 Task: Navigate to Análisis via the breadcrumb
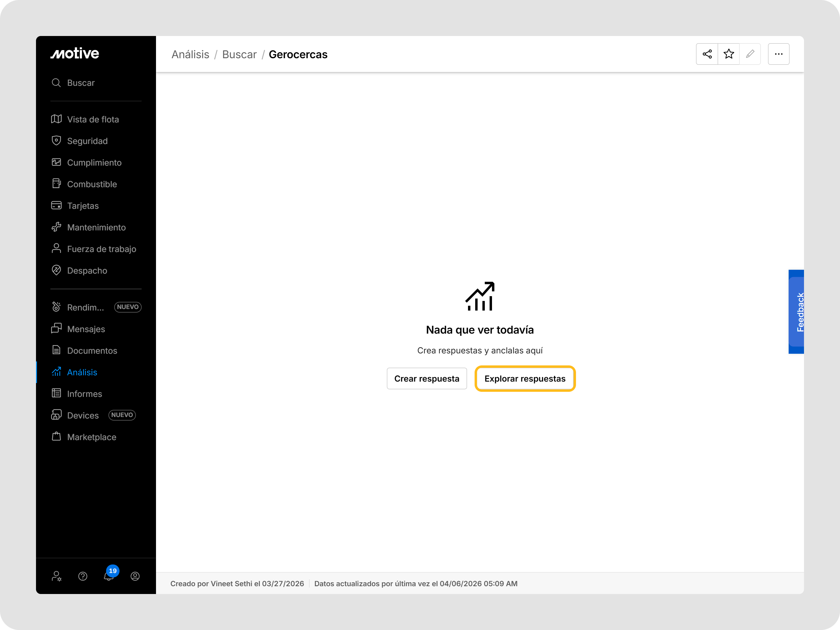190,54
